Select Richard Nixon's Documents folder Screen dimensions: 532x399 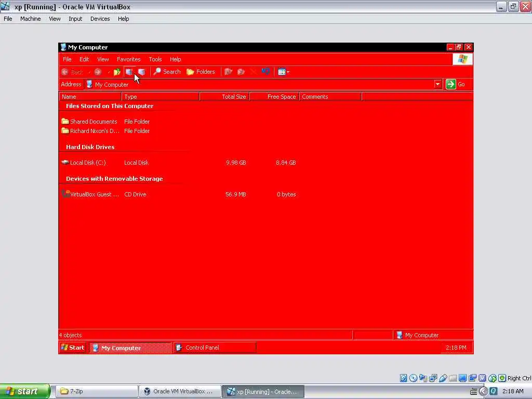pos(90,131)
